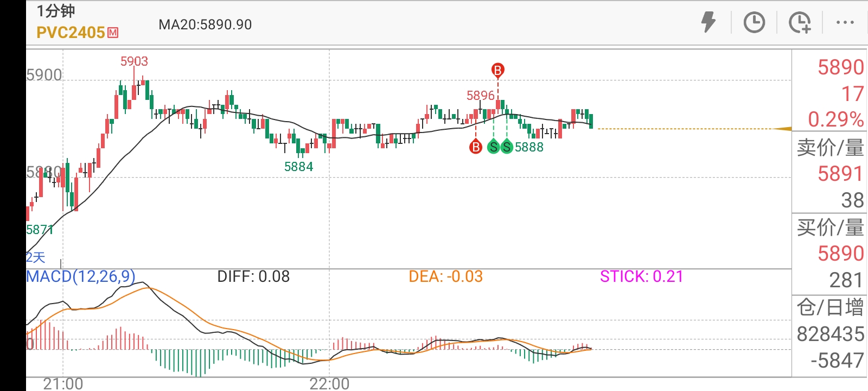Click the latest price 5890 at top right
This screenshot has height=391, width=868.
point(840,67)
